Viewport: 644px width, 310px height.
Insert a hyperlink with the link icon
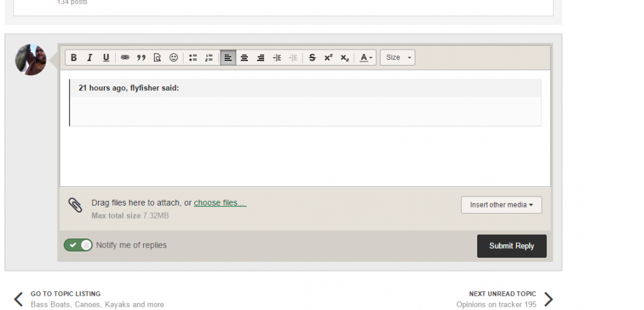point(125,57)
